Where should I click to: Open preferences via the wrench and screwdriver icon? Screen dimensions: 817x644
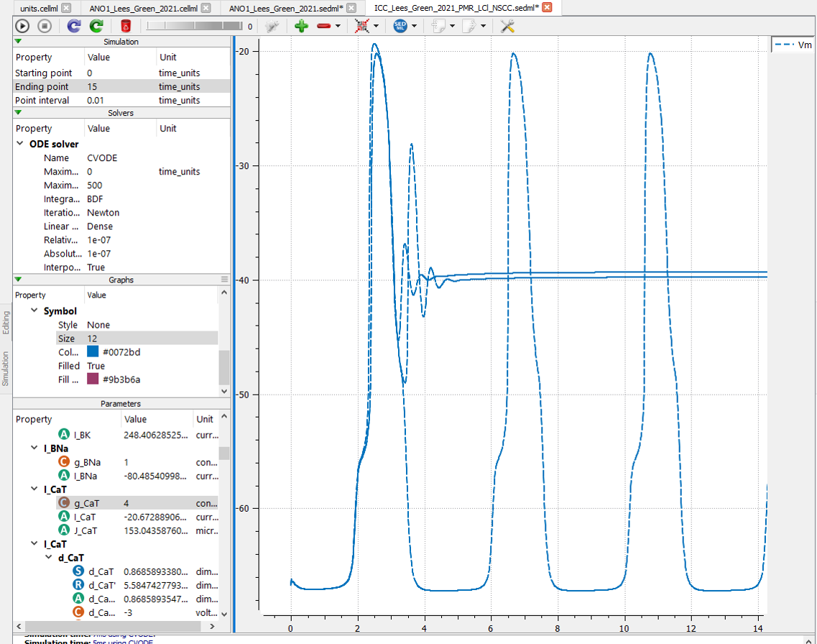click(507, 26)
